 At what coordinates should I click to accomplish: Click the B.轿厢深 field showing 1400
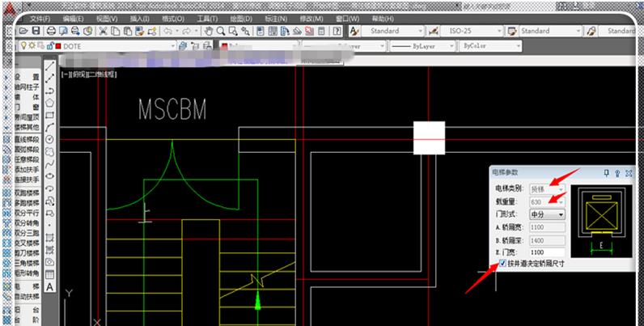pos(547,239)
